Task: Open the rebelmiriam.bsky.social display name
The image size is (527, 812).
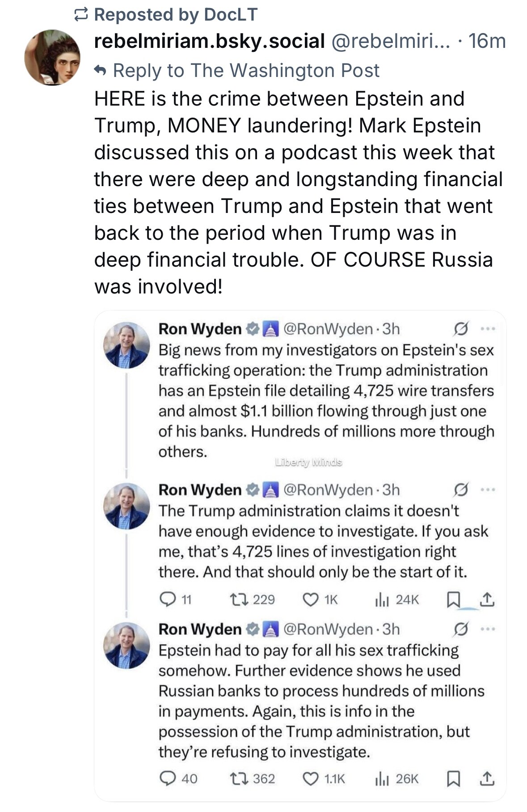Action: coord(209,41)
